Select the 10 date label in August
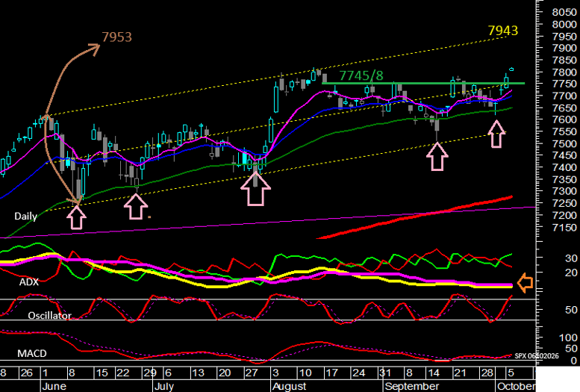Image resolution: width=580 pixels, height=392 pixels. [x=305, y=373]
